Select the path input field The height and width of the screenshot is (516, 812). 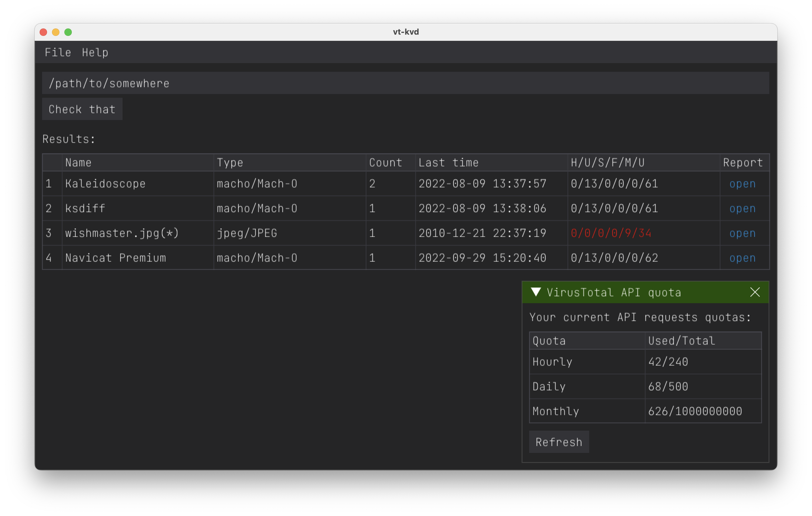[405, 83]
